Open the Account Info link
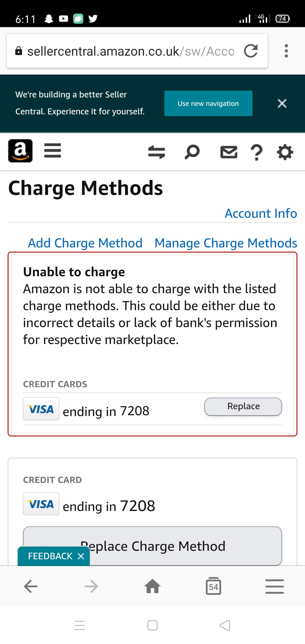 261,214
